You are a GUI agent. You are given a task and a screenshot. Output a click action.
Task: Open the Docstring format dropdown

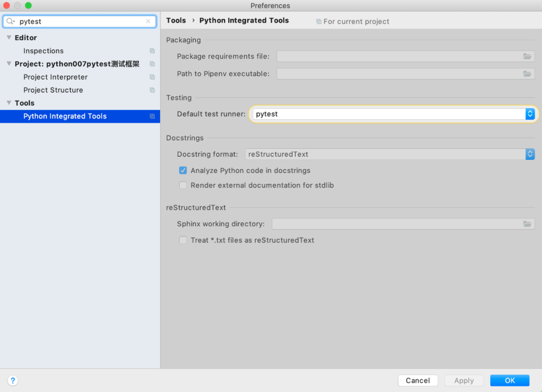coord(390,154)
